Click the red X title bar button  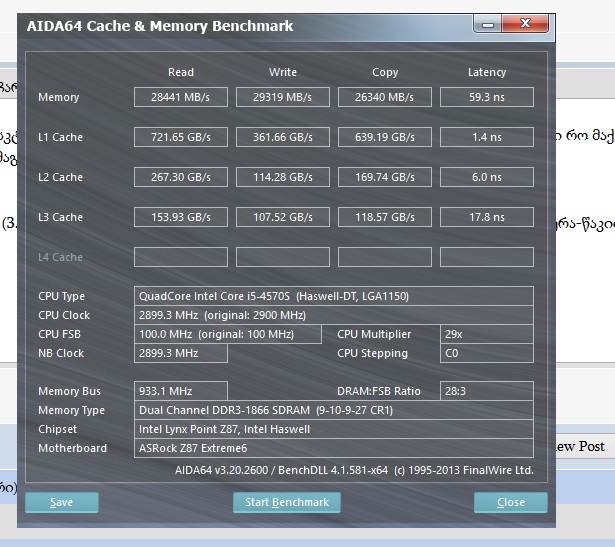(525, 24)
